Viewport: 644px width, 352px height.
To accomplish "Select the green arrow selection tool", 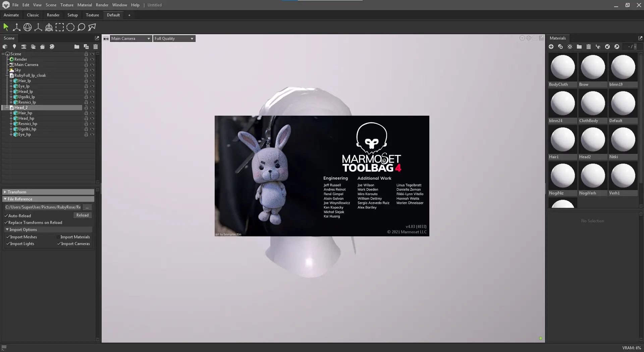I will (6, 27).
